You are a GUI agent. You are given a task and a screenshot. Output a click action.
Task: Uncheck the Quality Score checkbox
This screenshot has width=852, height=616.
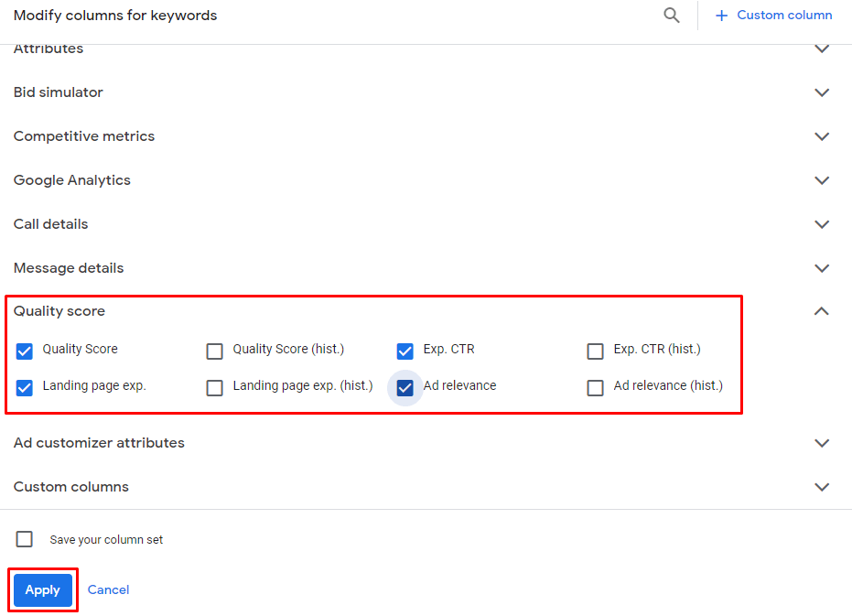point(25,351)
